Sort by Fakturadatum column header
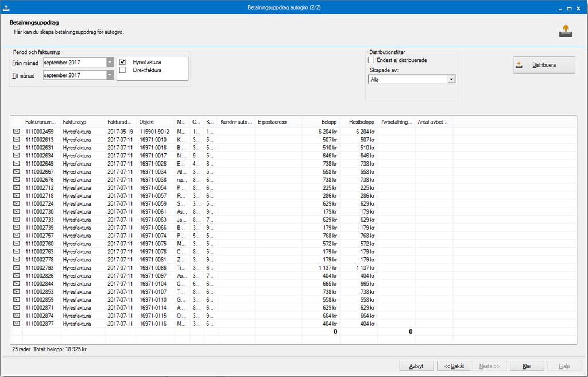The image size is (588, 377). tap(121, 122)
